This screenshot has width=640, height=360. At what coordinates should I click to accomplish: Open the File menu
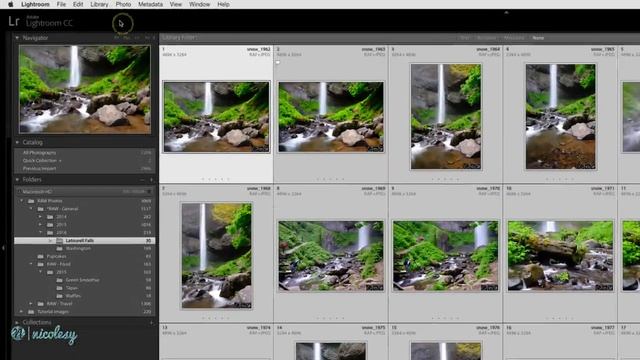click(61, 4)
